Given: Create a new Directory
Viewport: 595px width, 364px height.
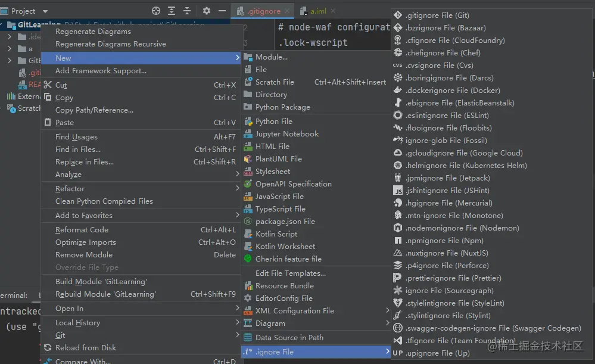Looking at the screenshot, I should [x=316, y=95].
